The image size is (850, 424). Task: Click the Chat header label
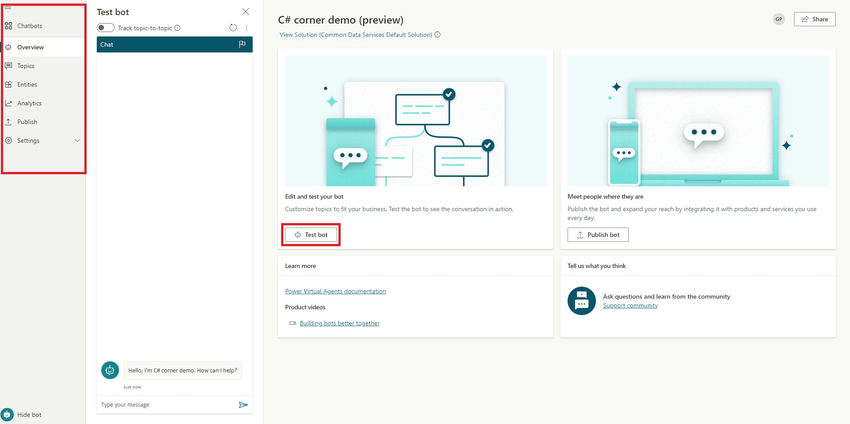pos(107,44)
